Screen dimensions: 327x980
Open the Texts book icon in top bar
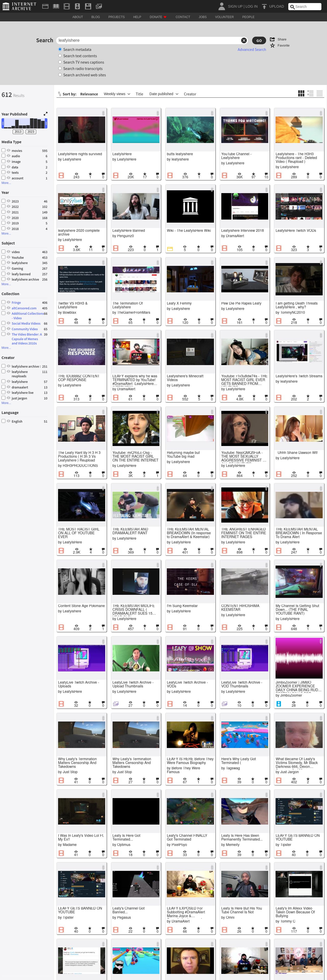[x=56, y=6]
